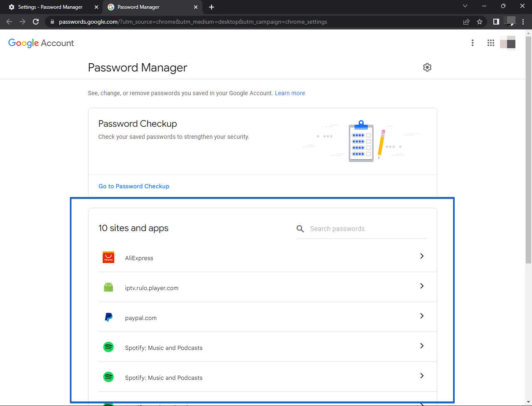Click the magnifier icon beside Search passwords
The height and width of the screenshot is (406, 532).
pos(300,229)
